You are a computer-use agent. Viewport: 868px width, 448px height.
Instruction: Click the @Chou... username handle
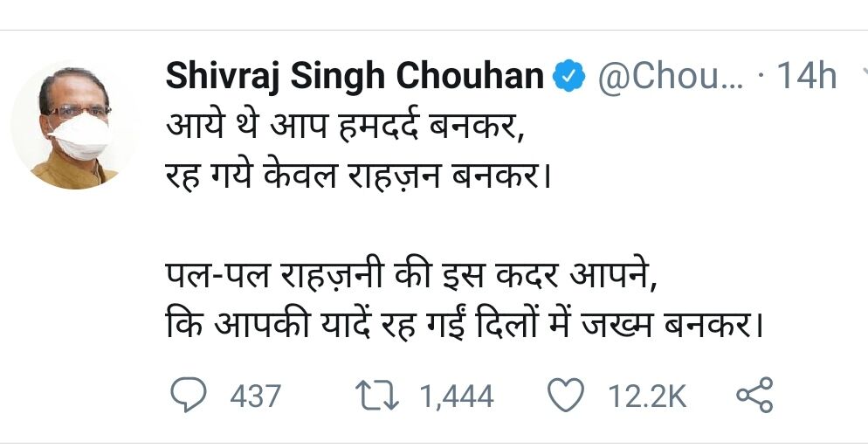669,78
